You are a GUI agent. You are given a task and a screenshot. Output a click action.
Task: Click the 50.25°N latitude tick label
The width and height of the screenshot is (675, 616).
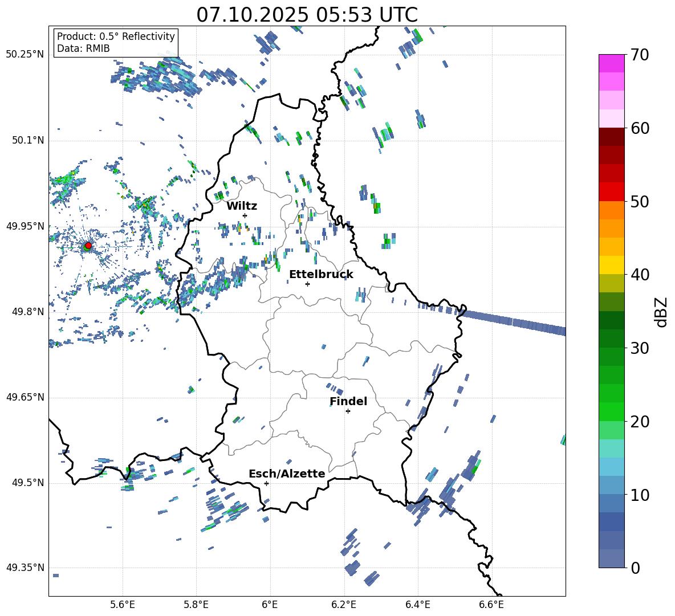point(25,55)
